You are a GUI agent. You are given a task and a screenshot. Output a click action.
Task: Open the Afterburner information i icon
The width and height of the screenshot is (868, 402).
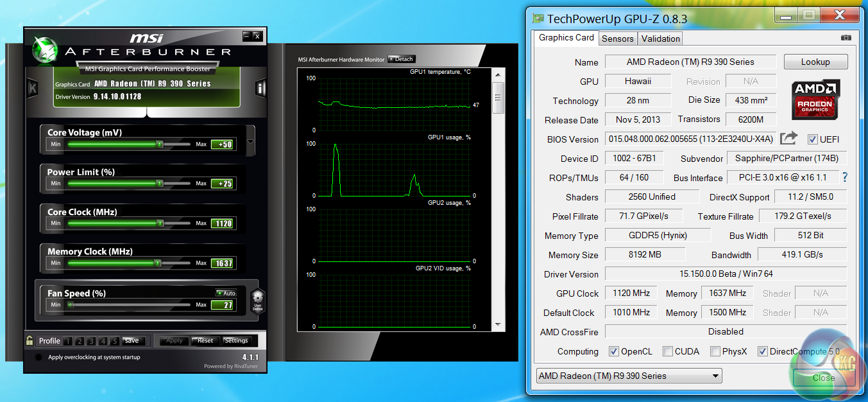tap(260, 88)
